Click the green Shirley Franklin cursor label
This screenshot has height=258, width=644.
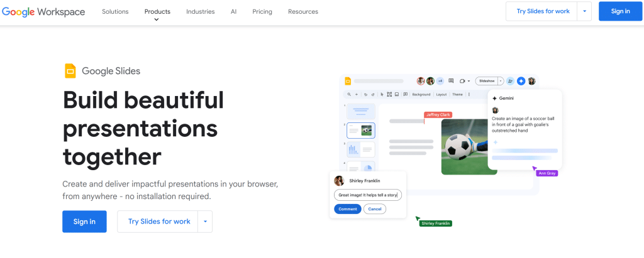pyautogui.click(x=436, y=223)
